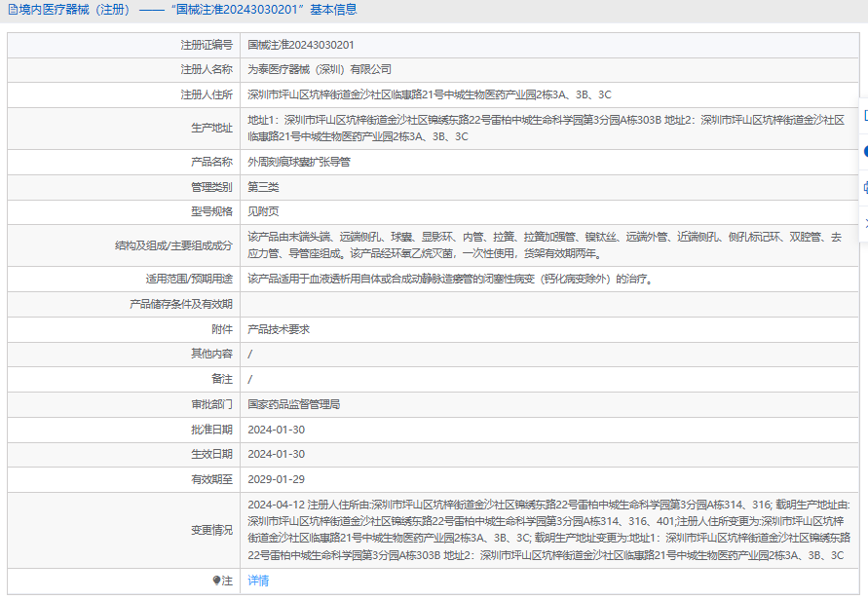
Task: Click the 备注 label
Action: (222, 379)
